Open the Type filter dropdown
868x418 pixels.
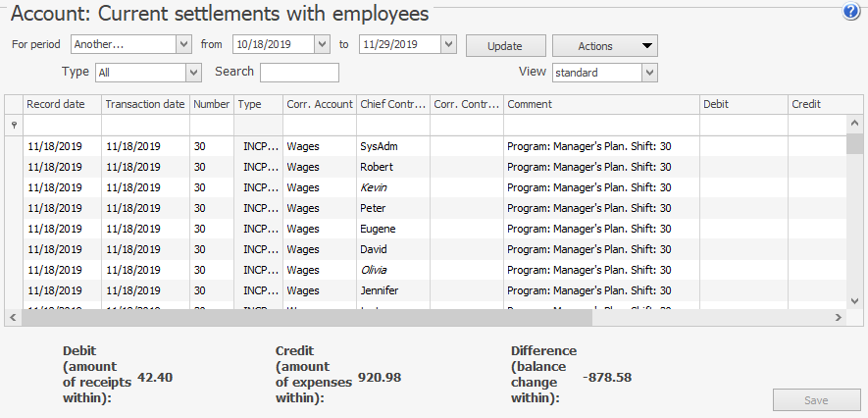coord(193,73)
